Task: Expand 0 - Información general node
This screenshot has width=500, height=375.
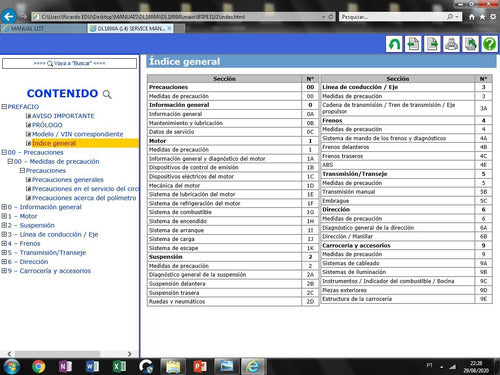Action: tap(4, 207)
